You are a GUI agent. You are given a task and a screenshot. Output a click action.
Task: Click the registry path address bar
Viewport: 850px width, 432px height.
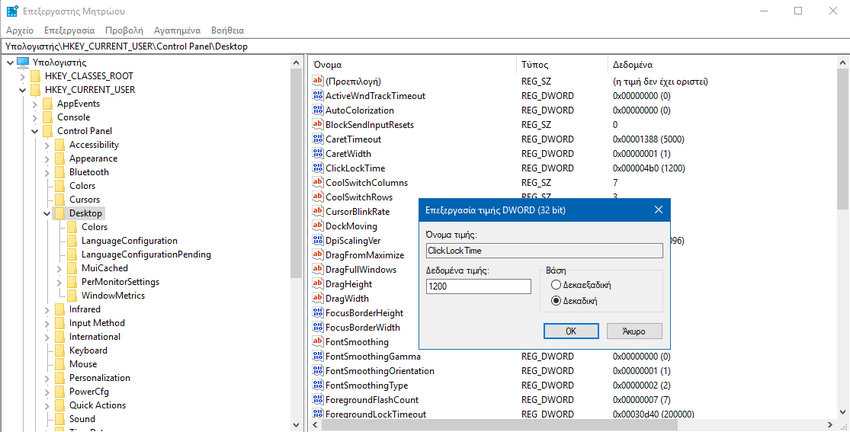tap(425, 47)
